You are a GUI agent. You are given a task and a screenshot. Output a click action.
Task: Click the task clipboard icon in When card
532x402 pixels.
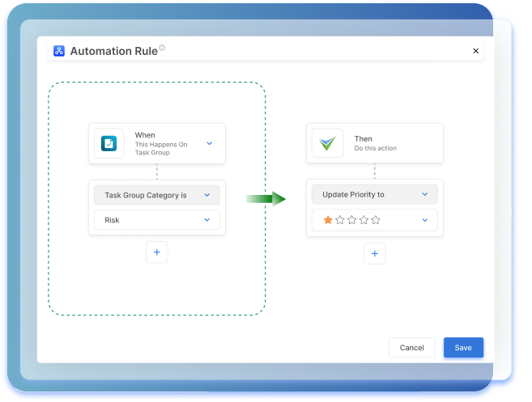click(109, 144)
